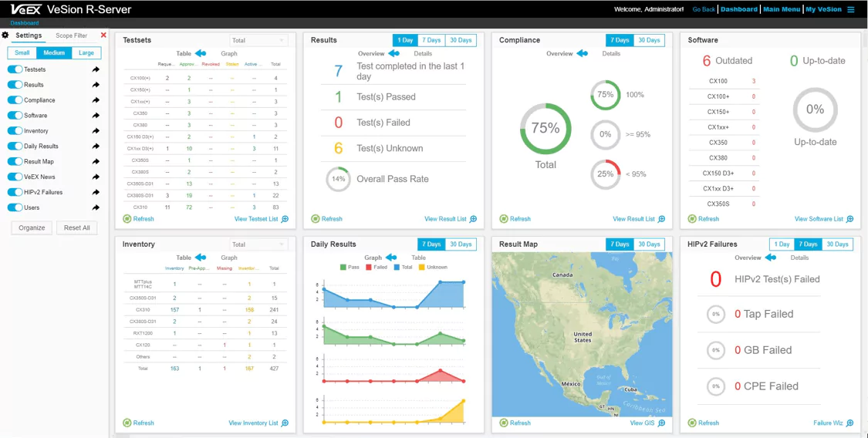868x438 pixels.
Task: Click the 75% Total compliance donut
Action: tap(545, 128)
